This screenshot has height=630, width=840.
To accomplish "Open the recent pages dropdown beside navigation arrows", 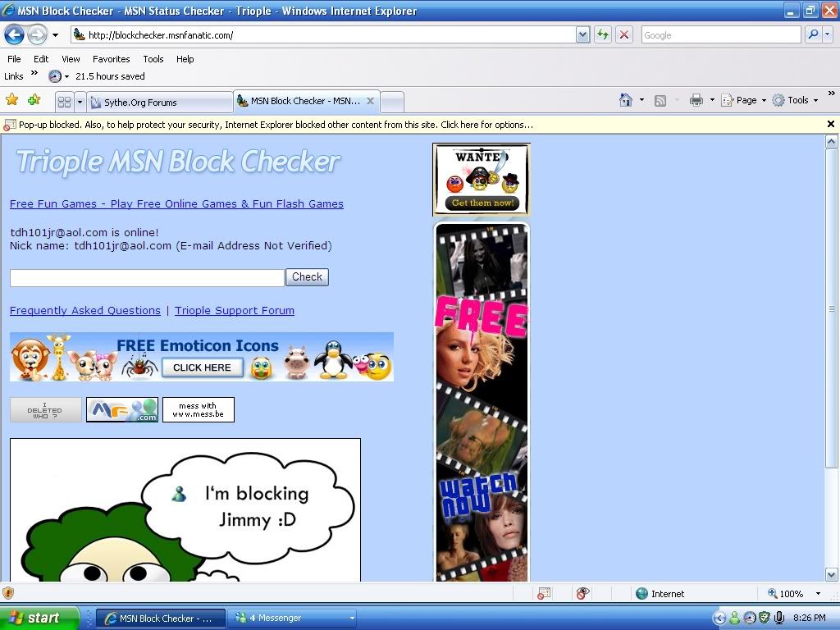I will pos(55,35).
